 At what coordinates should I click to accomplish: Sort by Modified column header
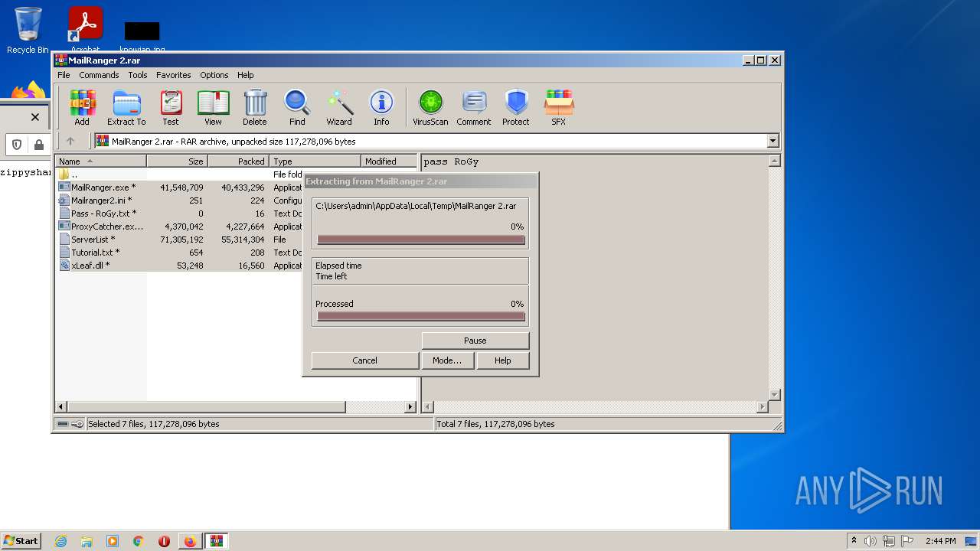point(389,161)
